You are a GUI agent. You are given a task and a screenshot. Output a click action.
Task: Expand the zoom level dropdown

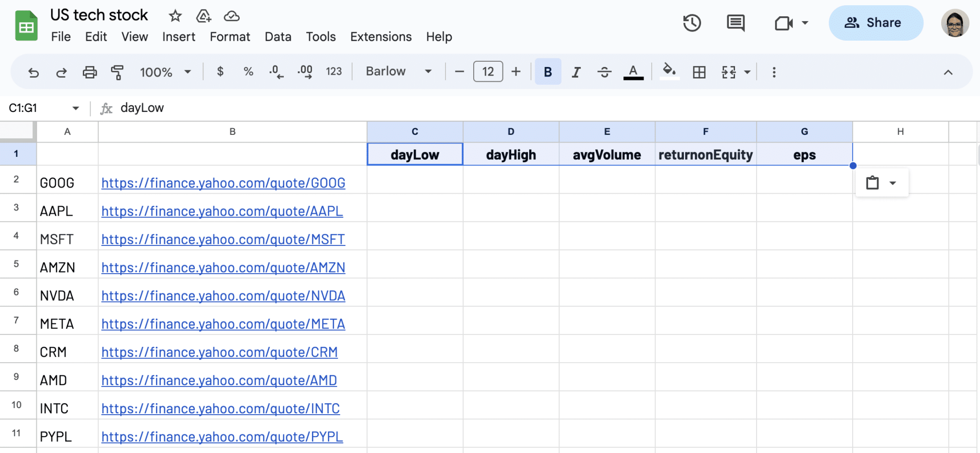[x=188, y=71]
